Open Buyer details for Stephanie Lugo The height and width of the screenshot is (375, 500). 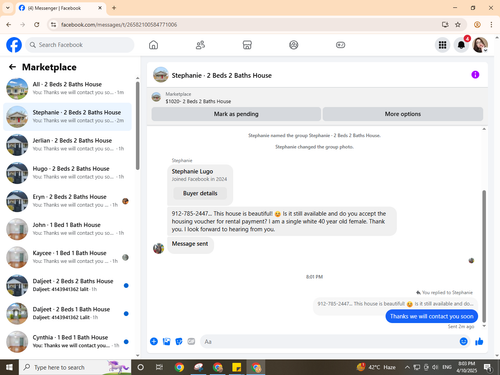[200, 193]
